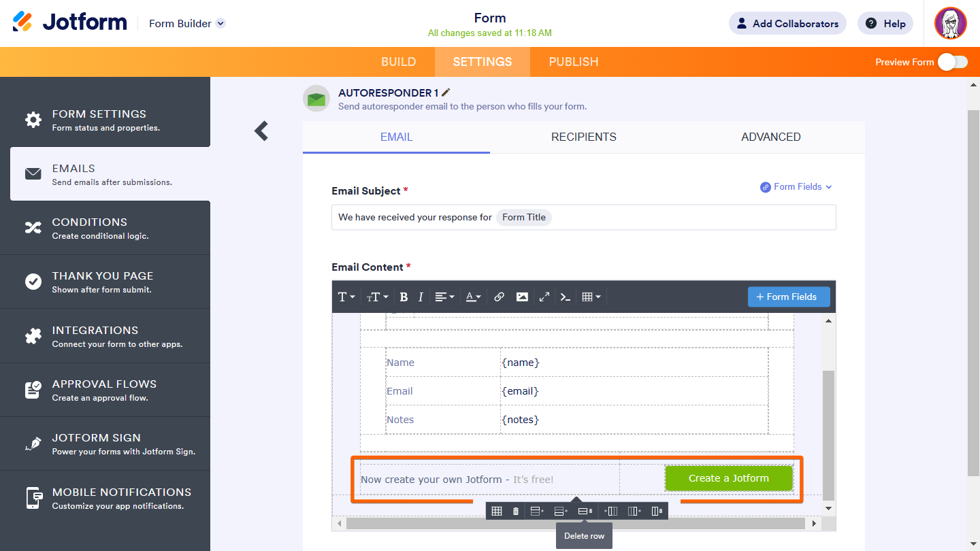Click the 'Notes' label cell in the table
The height and width of the screenshot is (551, 980).
(x=443, y=420)
